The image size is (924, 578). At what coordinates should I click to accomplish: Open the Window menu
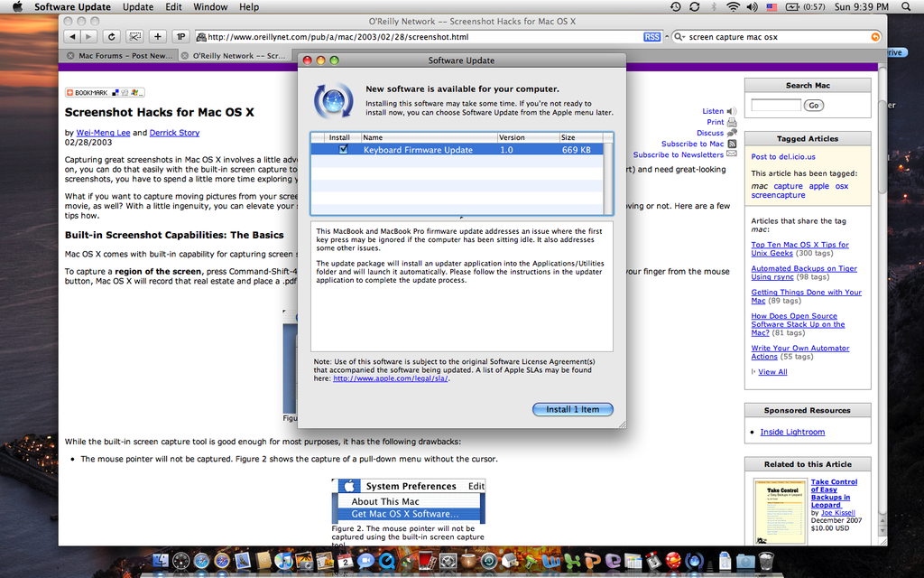pos(210,6)
